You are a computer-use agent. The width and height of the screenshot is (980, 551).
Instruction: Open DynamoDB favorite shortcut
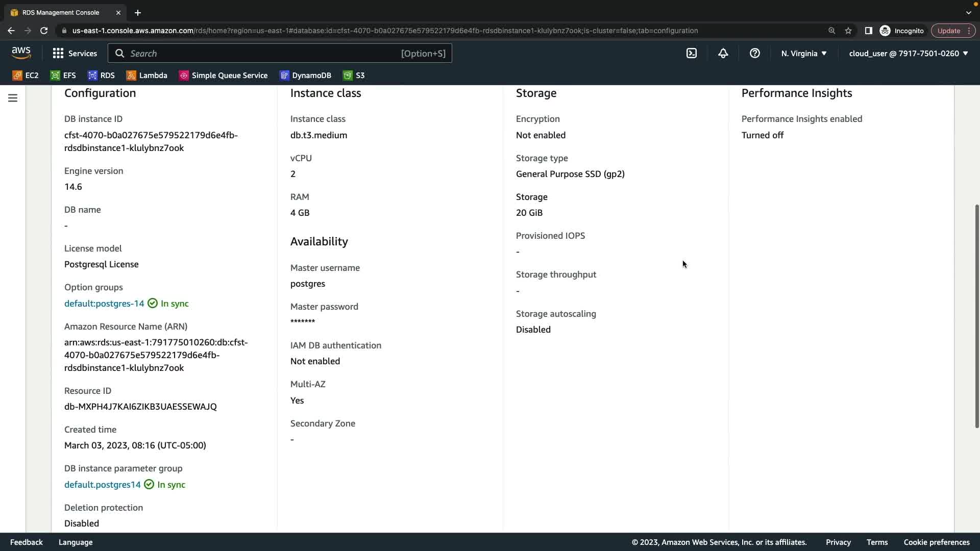(305, 76)
